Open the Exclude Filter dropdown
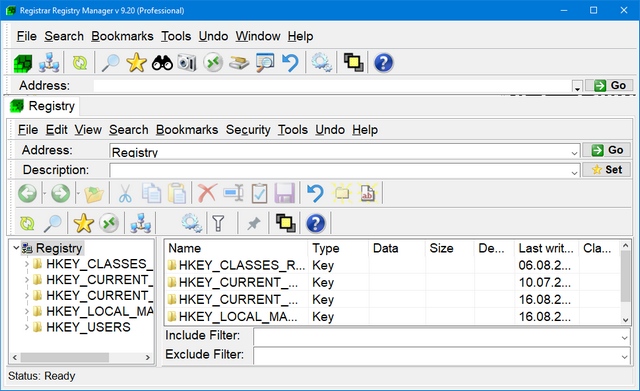Viewport: 640px width, 391px height. pos(624,357)
